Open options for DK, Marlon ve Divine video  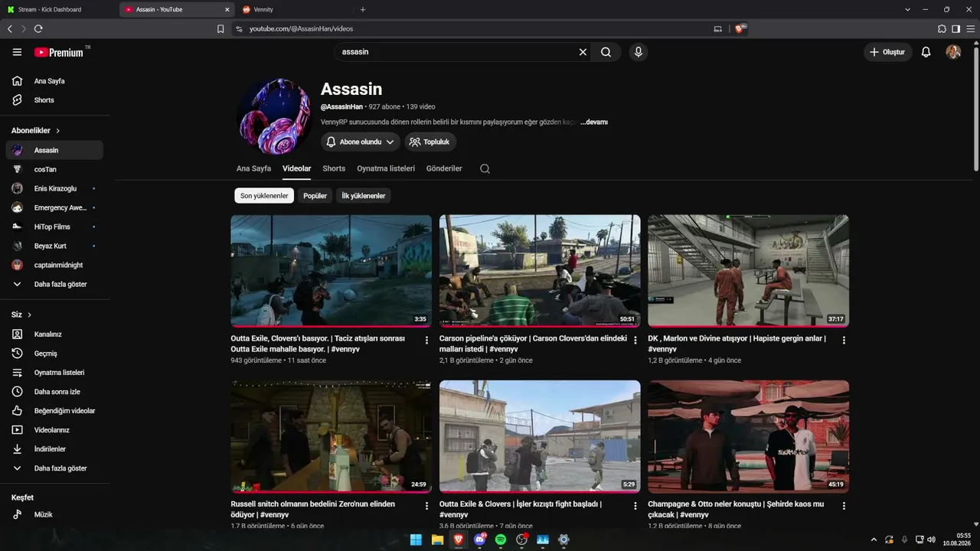pyautogui.click(x=844, y=340)
